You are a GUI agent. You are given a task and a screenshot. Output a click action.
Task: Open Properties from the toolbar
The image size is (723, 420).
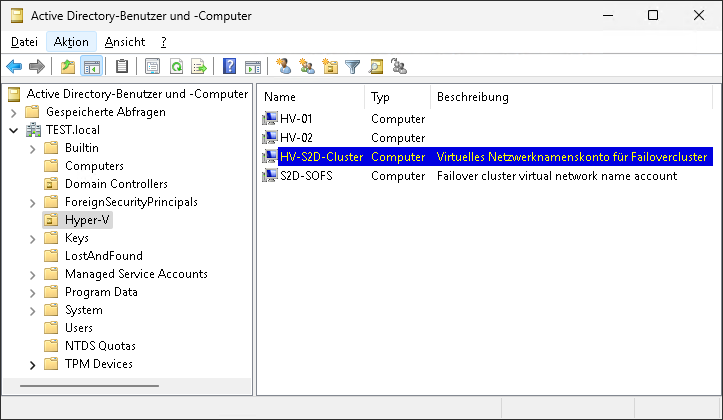[x=152, y=67]
